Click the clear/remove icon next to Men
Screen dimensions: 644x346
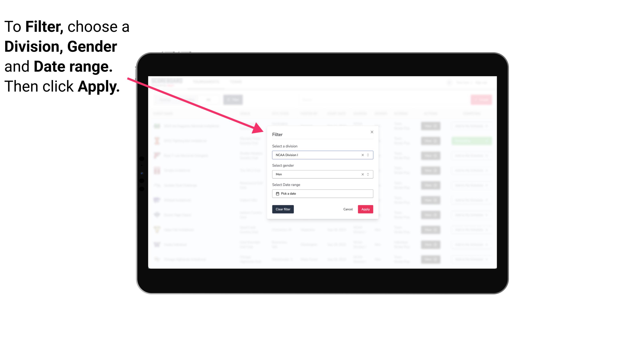(x=362, y=174)
